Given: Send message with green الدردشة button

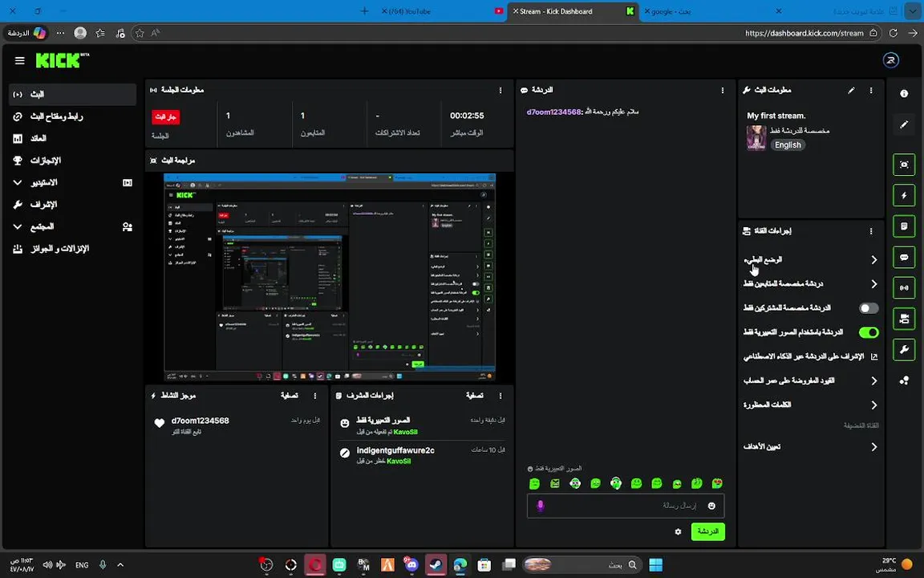Looking at the screenshot, I should [707, 532].
